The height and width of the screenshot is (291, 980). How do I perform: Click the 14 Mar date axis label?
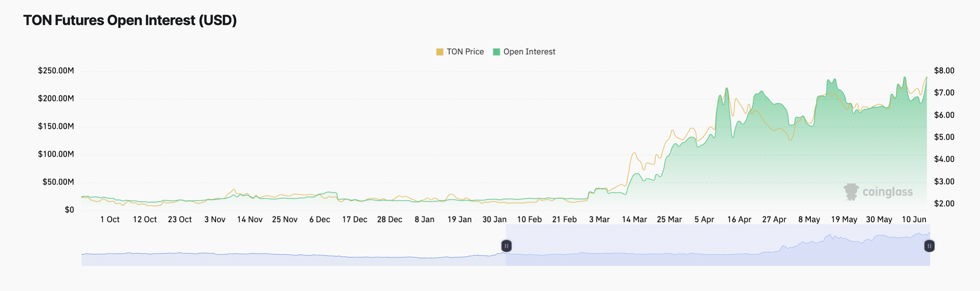click(634, 220)
